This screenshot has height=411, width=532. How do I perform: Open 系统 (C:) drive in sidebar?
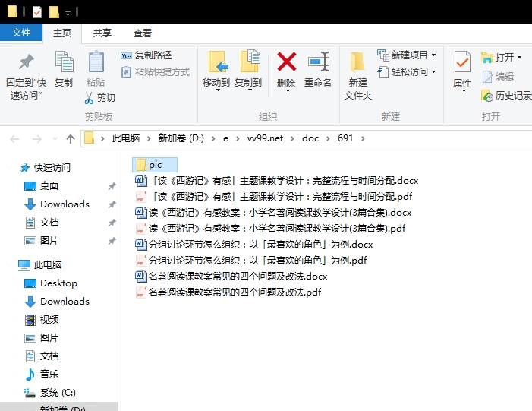tap(50, 393)
